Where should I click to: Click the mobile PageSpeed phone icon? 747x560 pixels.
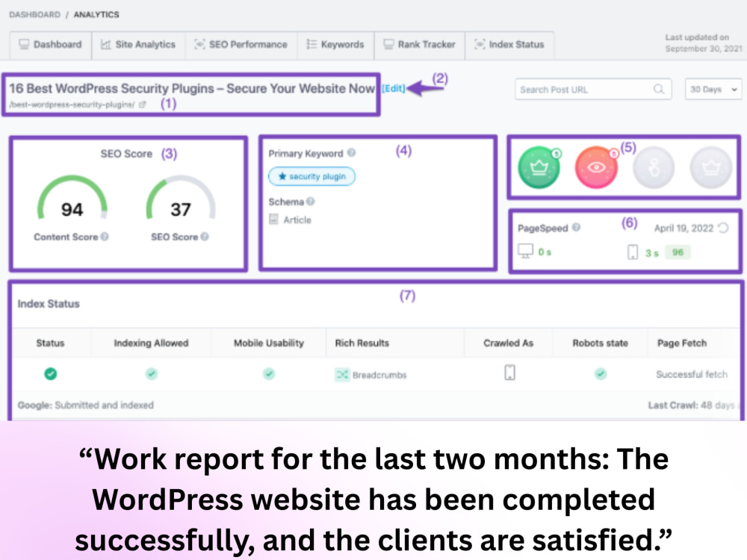pyautogui.click(x=633, y=252)
